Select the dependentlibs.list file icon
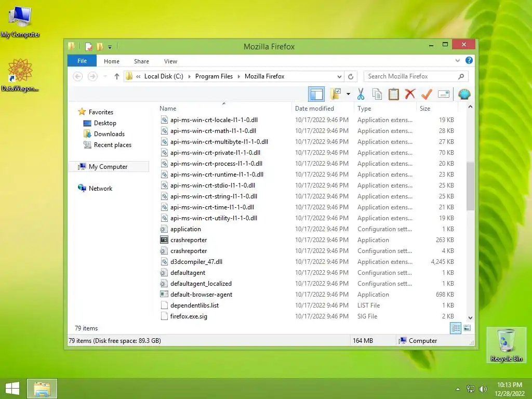 tap(164, 305)
